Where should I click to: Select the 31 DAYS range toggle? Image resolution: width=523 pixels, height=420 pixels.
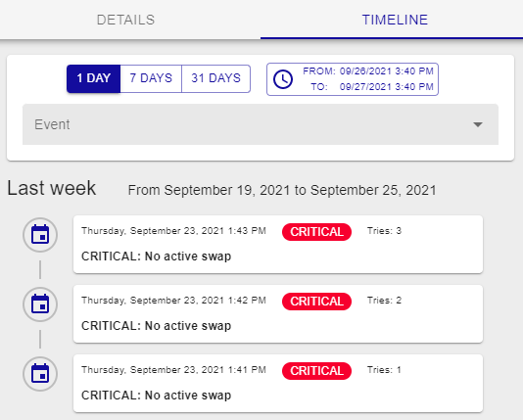[x=215, y=78]
